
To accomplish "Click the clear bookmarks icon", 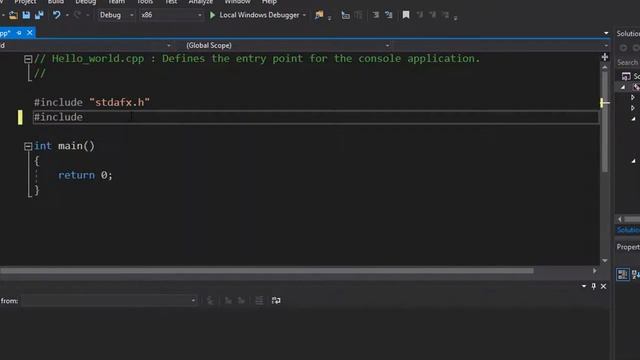I will coord(446,15).
